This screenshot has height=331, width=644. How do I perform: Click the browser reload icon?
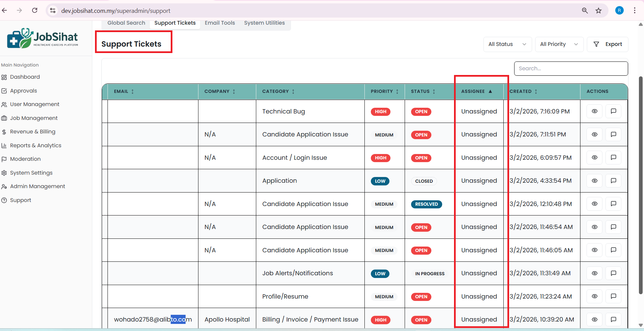(34, 10)
